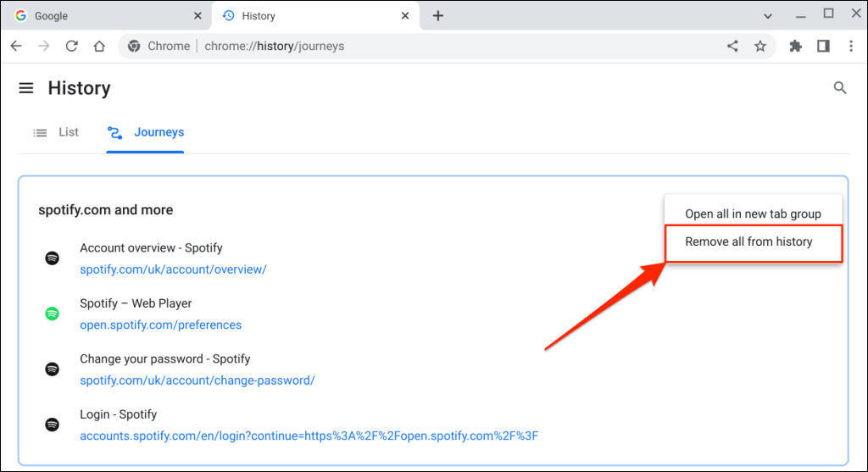
Task: Click the Login - Spotify favicon
Action: [x=52, y=425]
